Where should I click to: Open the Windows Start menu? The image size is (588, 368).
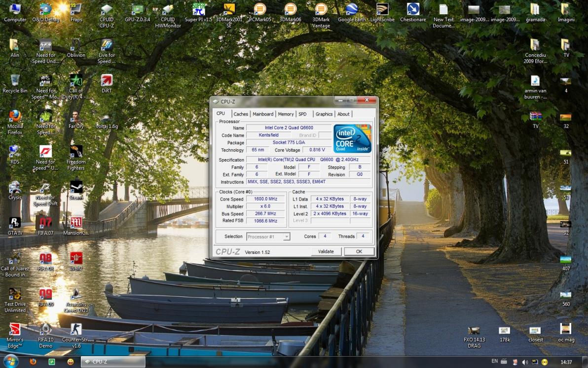click(x=10, y=361)
